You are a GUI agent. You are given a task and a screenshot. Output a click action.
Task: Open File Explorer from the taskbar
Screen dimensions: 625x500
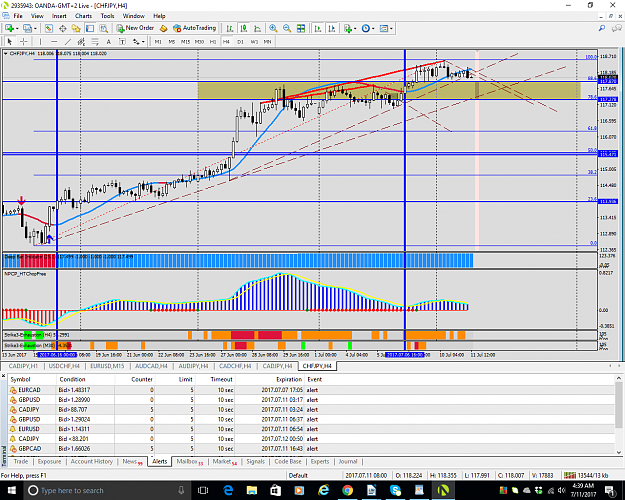(x=252, y=490)
